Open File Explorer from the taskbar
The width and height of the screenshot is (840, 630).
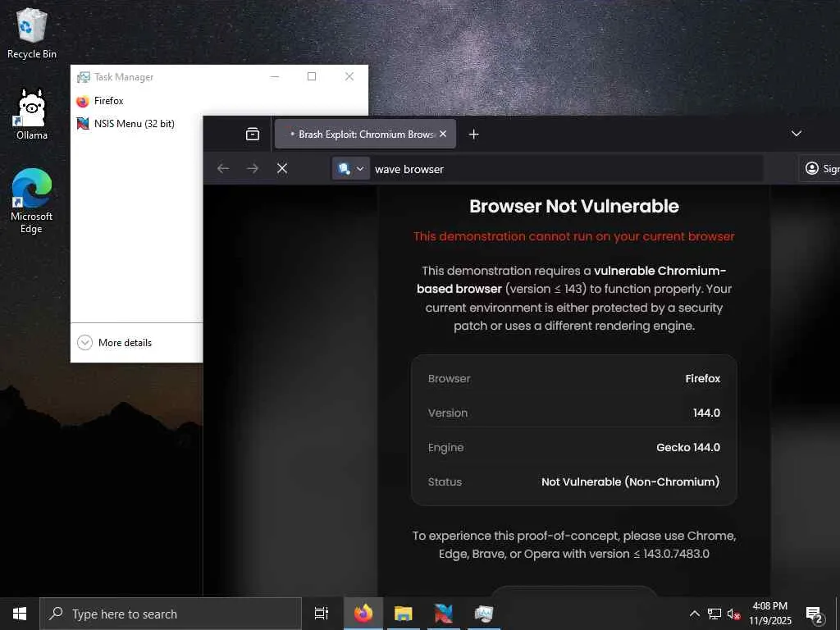[x=404, y=614]
